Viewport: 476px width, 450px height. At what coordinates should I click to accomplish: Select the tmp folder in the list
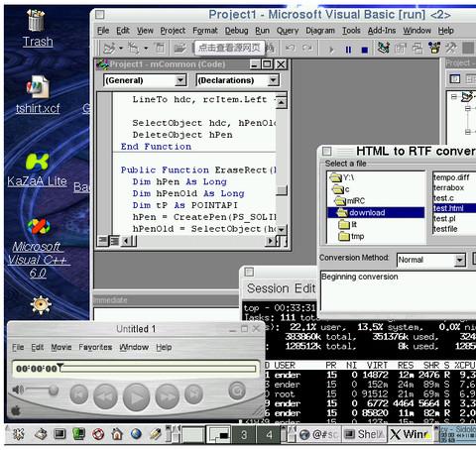(x=352, y=236)
